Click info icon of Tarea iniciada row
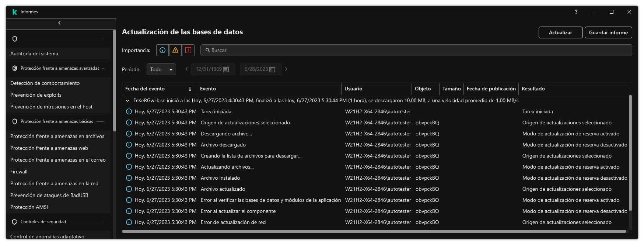This screenshot has width=644, height=245. coord(129,111)
